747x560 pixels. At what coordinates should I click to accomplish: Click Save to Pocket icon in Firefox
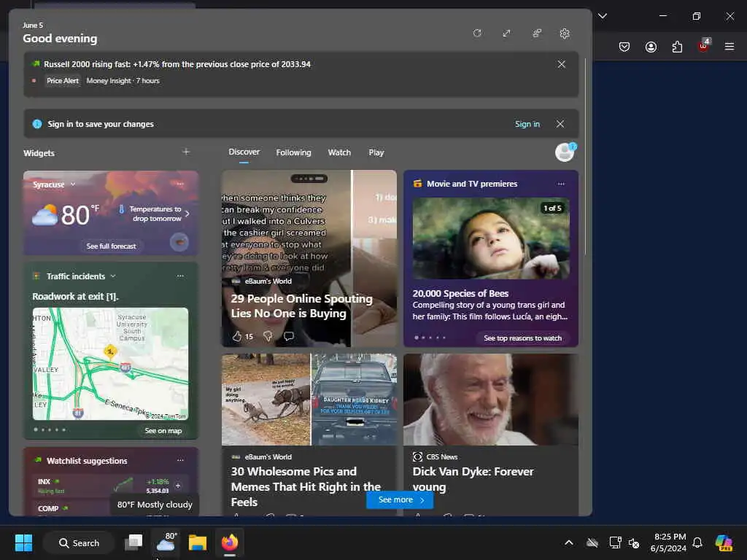624,46
